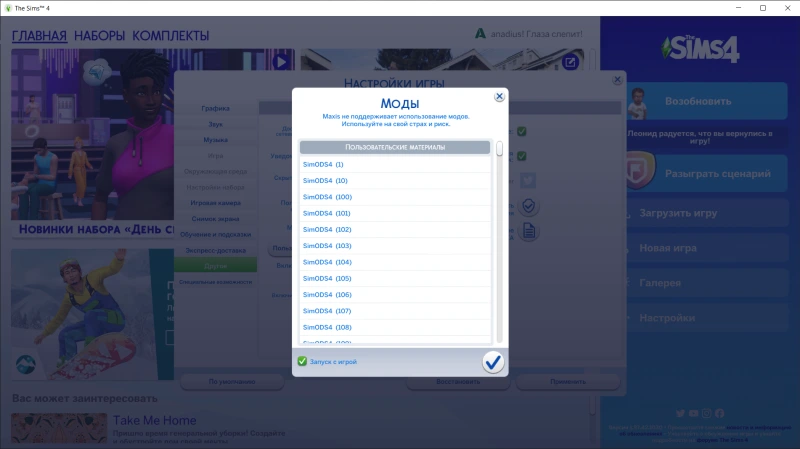Viewport: 800px width, 449px height.
Task: Click Разыграть сценарий button
Action: 707,173
